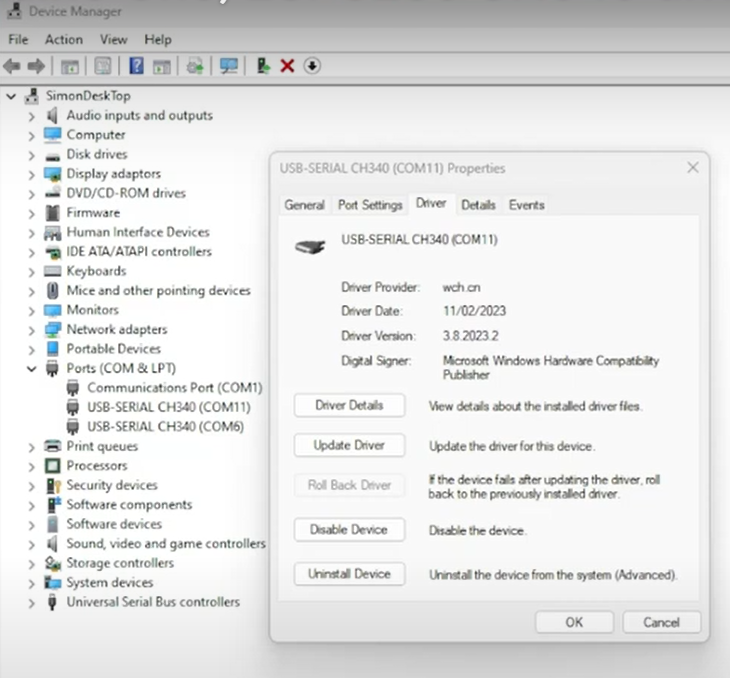Viewport: 730px width, 678px height.
Task: Switch to the Port Settings tab
Action: pyautogui.click(x=369, y=205)
